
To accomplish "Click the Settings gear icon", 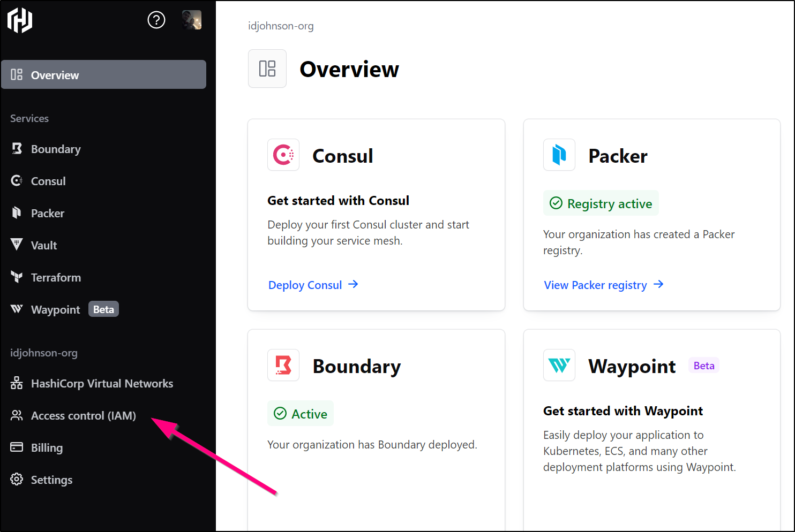I will [17, 480].
